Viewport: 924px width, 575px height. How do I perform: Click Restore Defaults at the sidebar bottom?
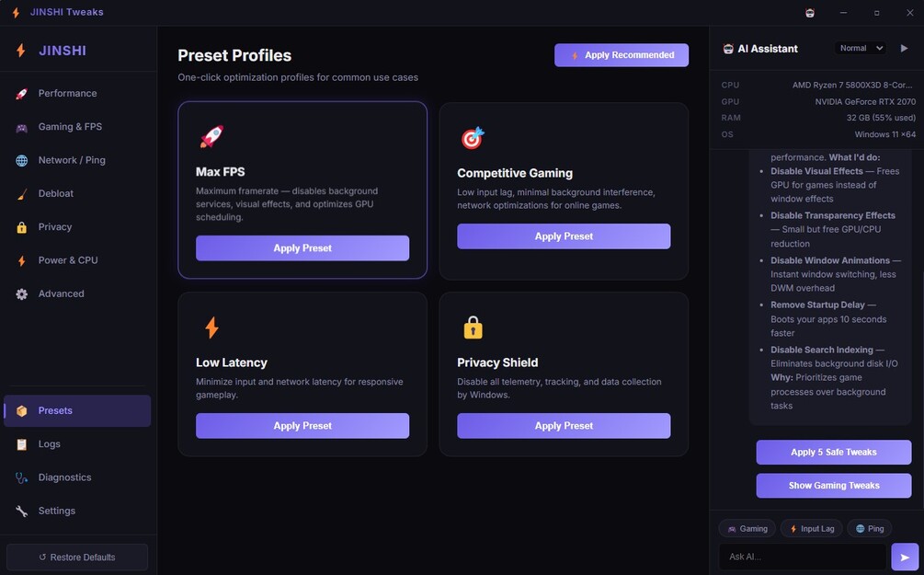click(x=77, y=558)
